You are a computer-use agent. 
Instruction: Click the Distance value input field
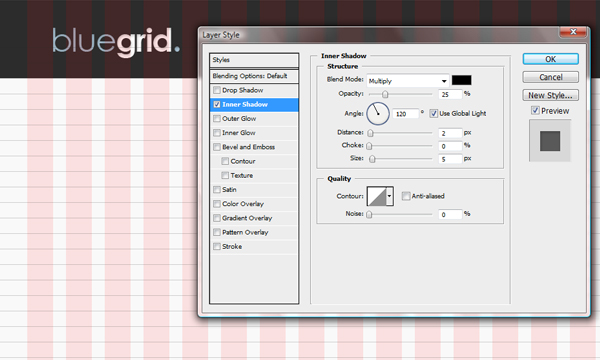pyautogui.click(x=450, y=133)
